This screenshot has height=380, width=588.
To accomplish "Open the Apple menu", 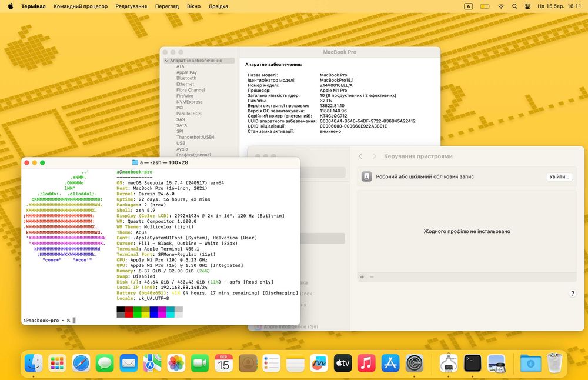I will (10, 6).
